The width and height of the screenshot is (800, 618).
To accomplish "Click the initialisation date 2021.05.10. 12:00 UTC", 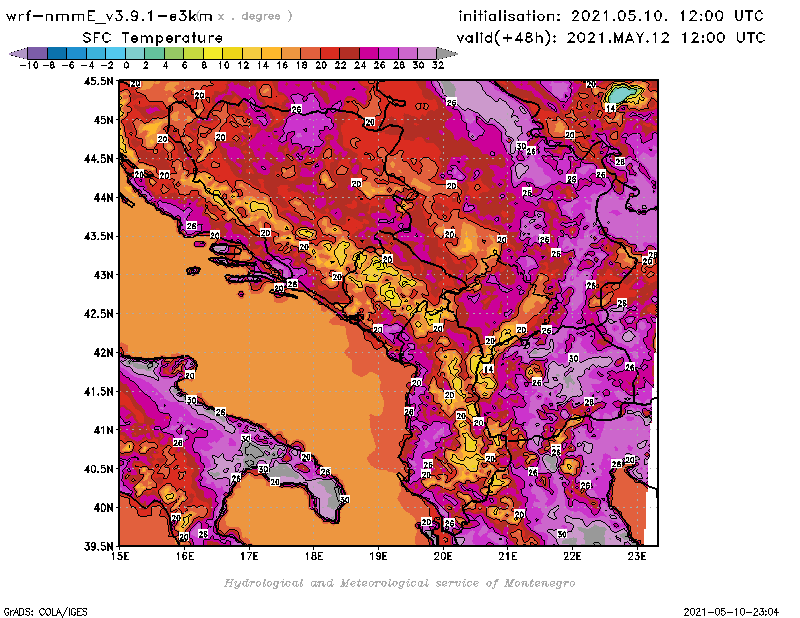I will [x=667, y=16].
